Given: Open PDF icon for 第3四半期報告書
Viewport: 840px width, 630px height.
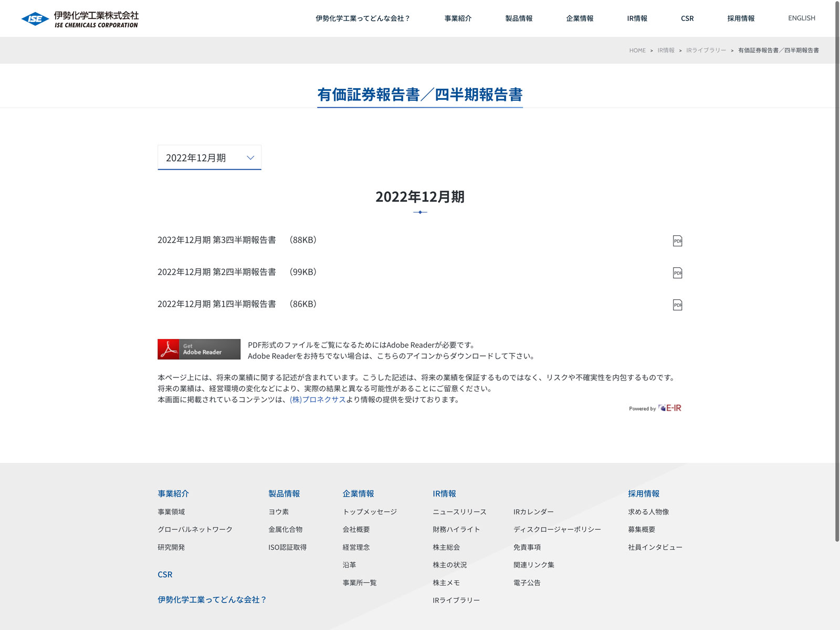Looking at the screenshot, I should 677,240.
